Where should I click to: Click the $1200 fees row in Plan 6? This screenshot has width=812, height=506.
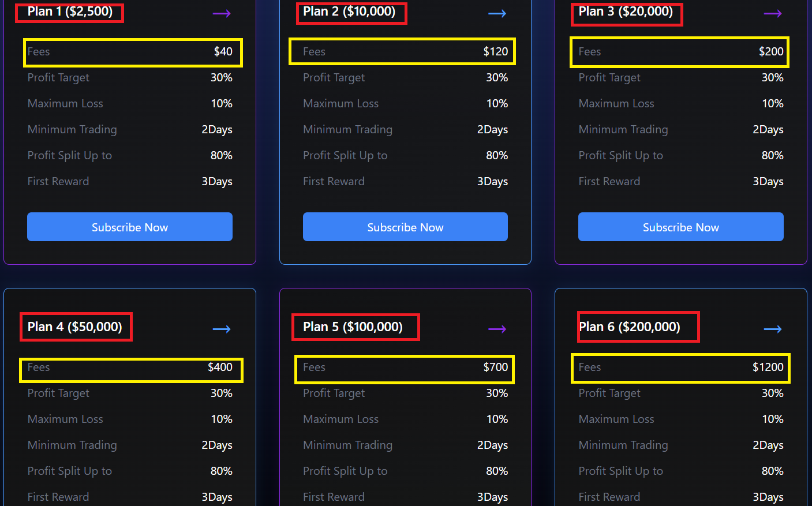click(x=680, y=368)
